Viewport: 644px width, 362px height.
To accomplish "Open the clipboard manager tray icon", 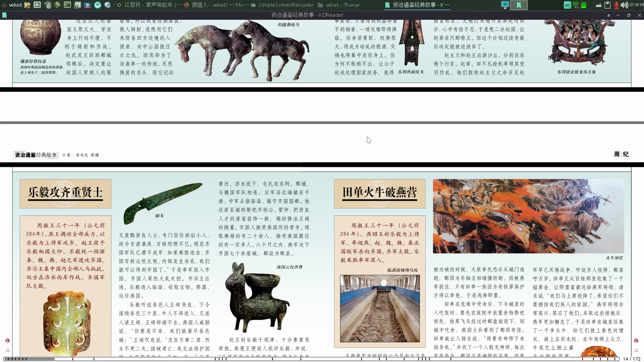I will click(x=607, y=5).
